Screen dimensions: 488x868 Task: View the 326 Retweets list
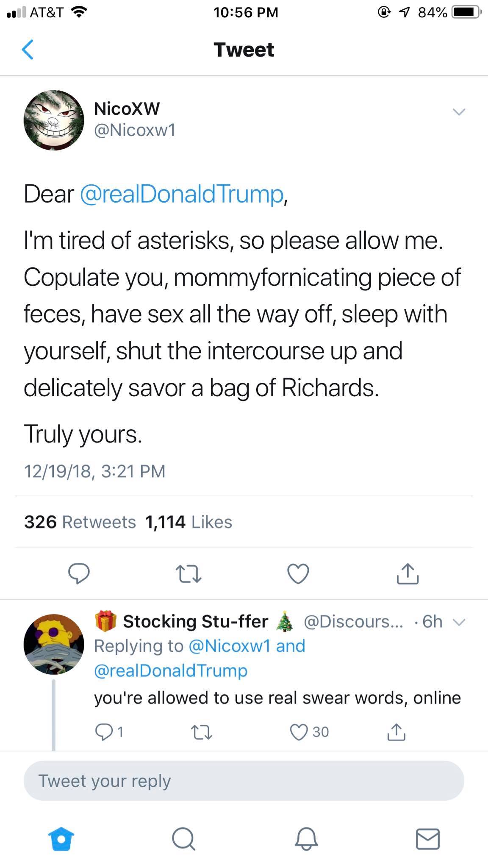80,522
